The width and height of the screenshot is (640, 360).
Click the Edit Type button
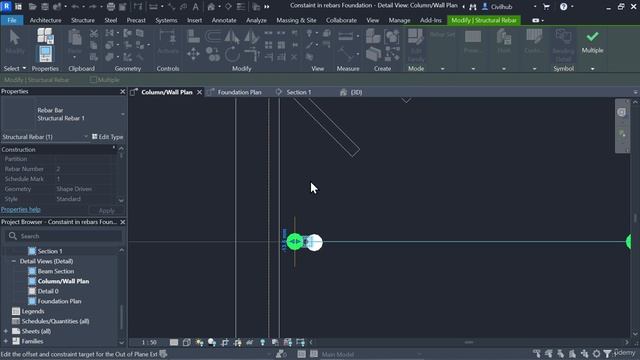point(107,137)
